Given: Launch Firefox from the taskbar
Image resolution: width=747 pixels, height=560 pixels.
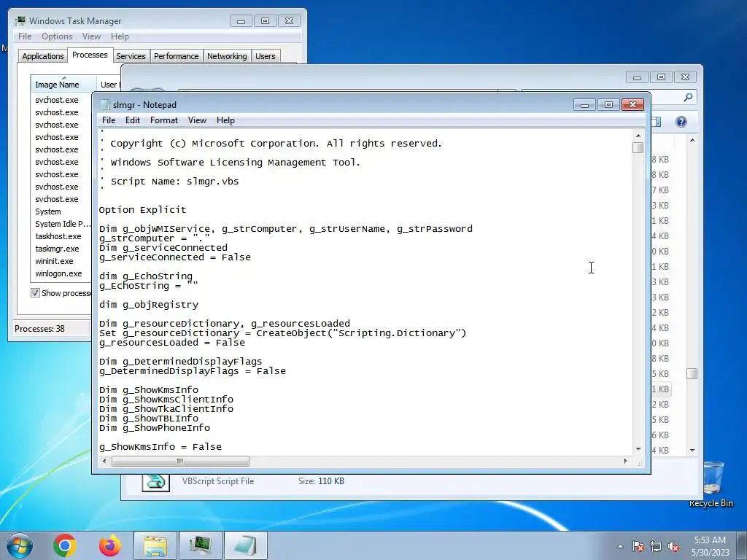Looking at the screenshot, I should tap(110, 545).
